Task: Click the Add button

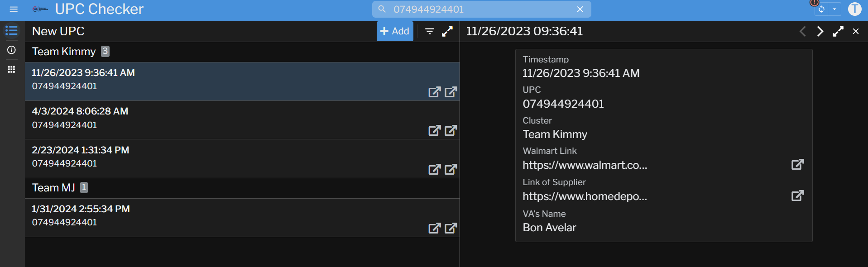Action: click(395, 31)
